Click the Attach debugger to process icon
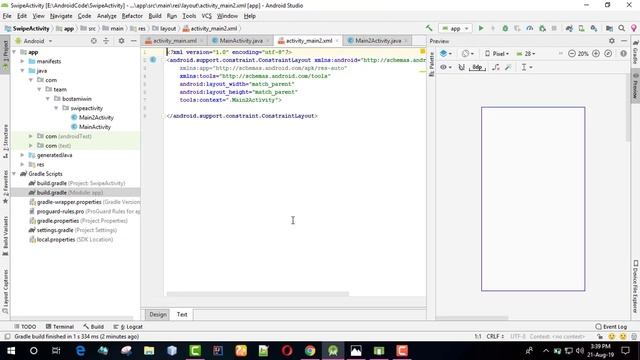The width and height of the screenshot is (640, 360). (x=542, y=28)
